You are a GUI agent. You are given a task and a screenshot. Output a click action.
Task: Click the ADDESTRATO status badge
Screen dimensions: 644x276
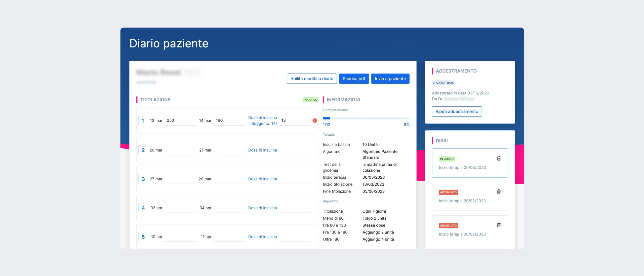444,83
